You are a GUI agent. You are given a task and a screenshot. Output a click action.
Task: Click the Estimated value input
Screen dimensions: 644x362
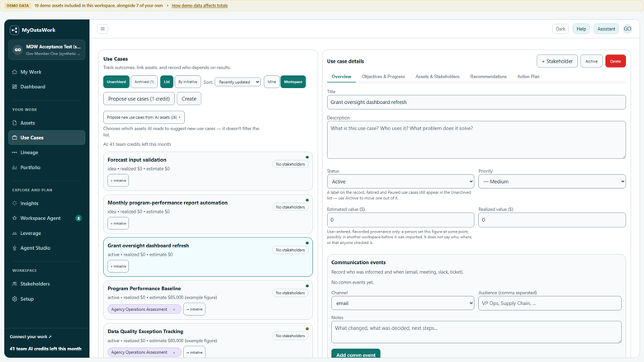pyautogui.click(x=400, y=219)
